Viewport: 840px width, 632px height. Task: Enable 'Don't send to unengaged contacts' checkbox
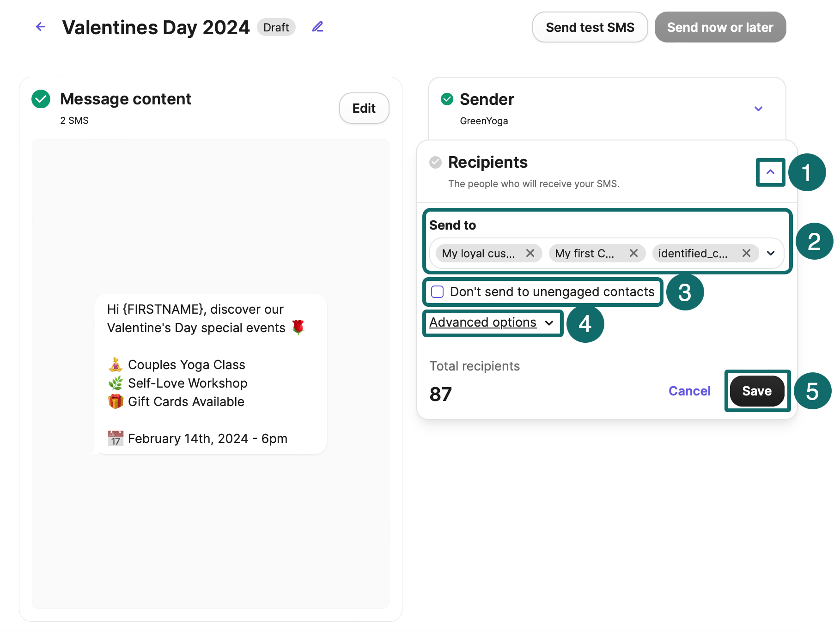coord(437,292)
